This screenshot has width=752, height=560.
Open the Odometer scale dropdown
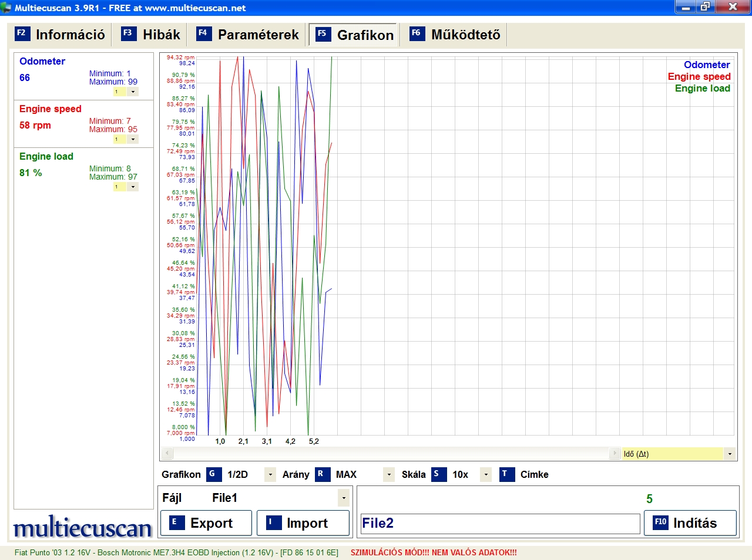[133, 92]
